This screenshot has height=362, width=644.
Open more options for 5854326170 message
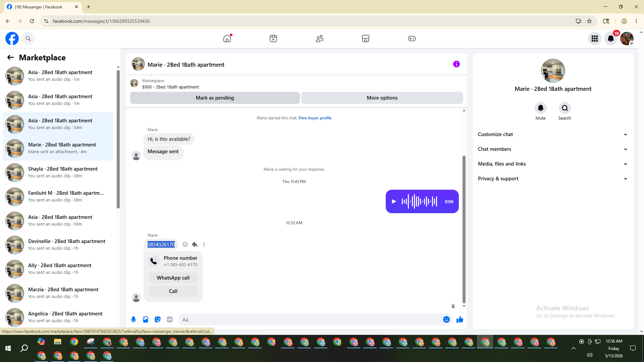(x=204, y=244)
